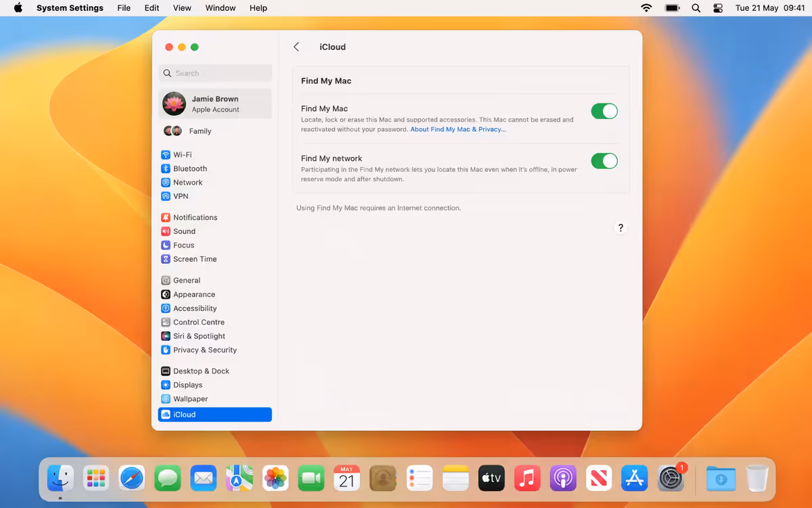Click date and time in menu bar
The image size is (812, 508).
tap(770, 8)
